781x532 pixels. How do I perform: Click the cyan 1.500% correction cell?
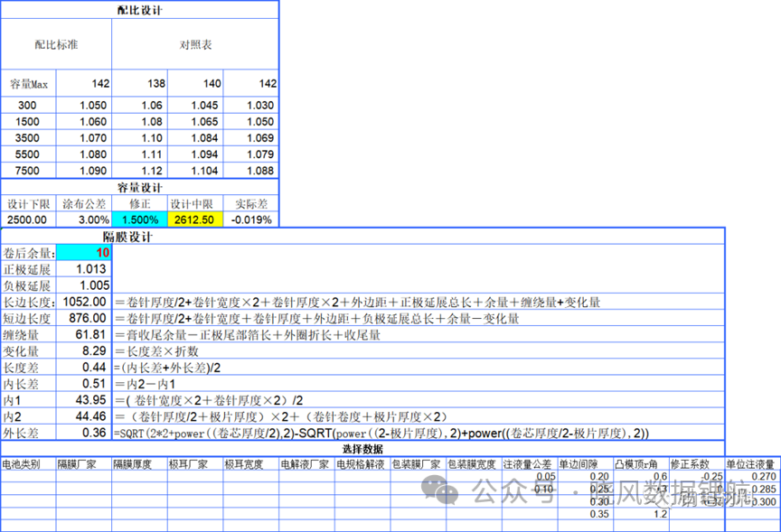(140, 219)
